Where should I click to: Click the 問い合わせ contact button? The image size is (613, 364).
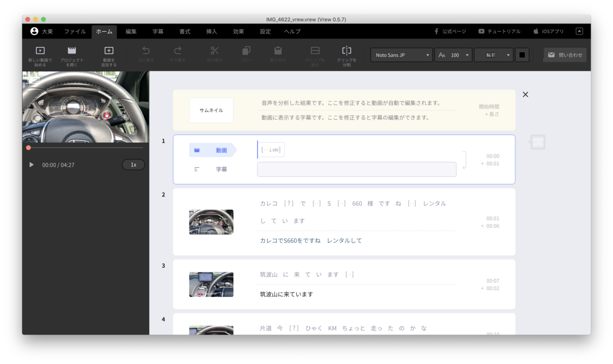565,55
